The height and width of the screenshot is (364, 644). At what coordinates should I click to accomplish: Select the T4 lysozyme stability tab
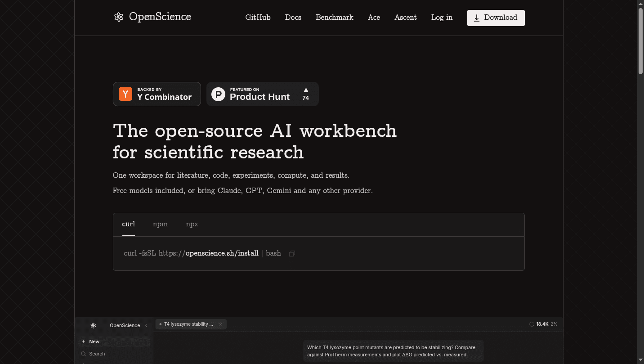[x=191, y=324]
